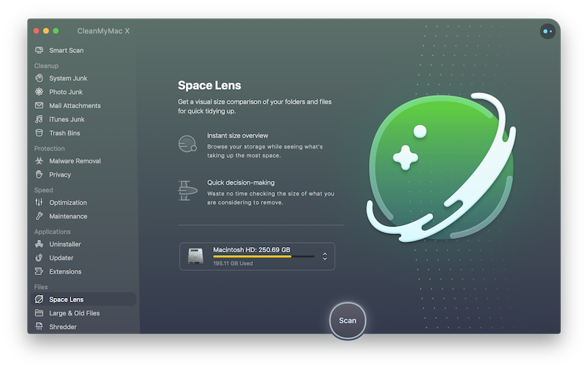The image size is (588, 370).
Task: Click the Quick decision-making spaceship icon
Action: click(187, 191)
